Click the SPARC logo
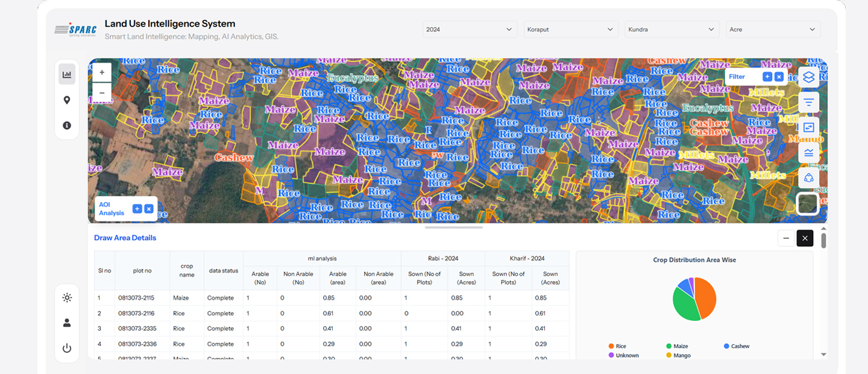Viewport: 868px width, 374px height. click(75, 29)
